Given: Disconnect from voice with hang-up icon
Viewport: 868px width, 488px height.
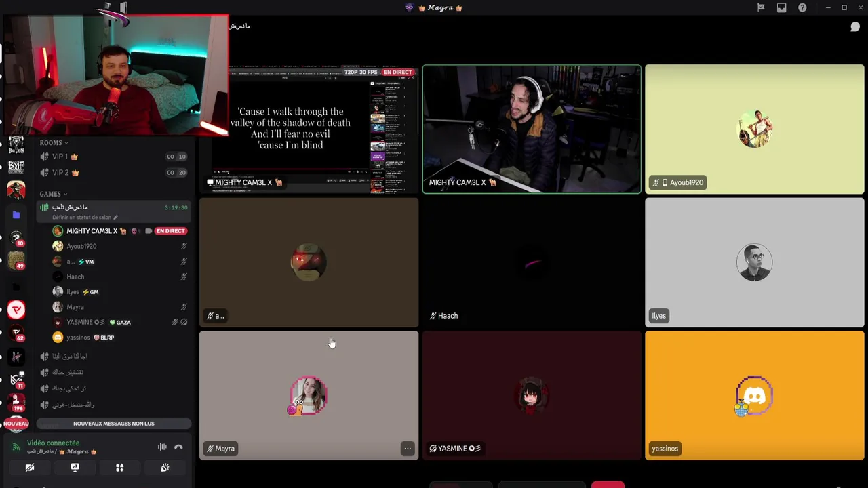Looking at the screenshot, I should click(x=178, y=447).
